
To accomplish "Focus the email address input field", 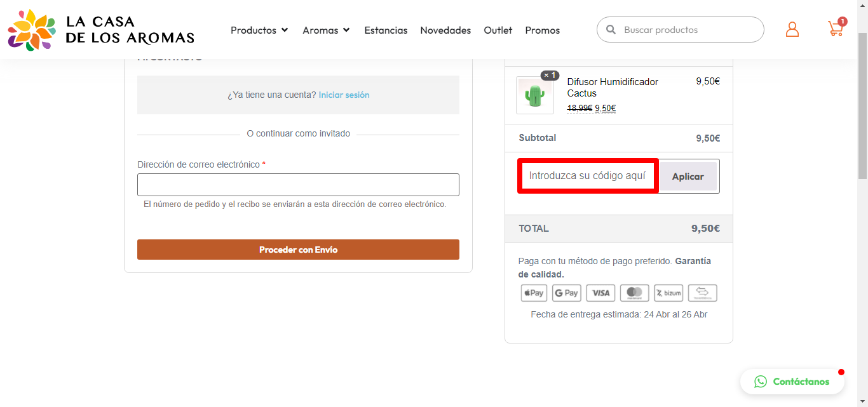I will (x=298, y=185).
